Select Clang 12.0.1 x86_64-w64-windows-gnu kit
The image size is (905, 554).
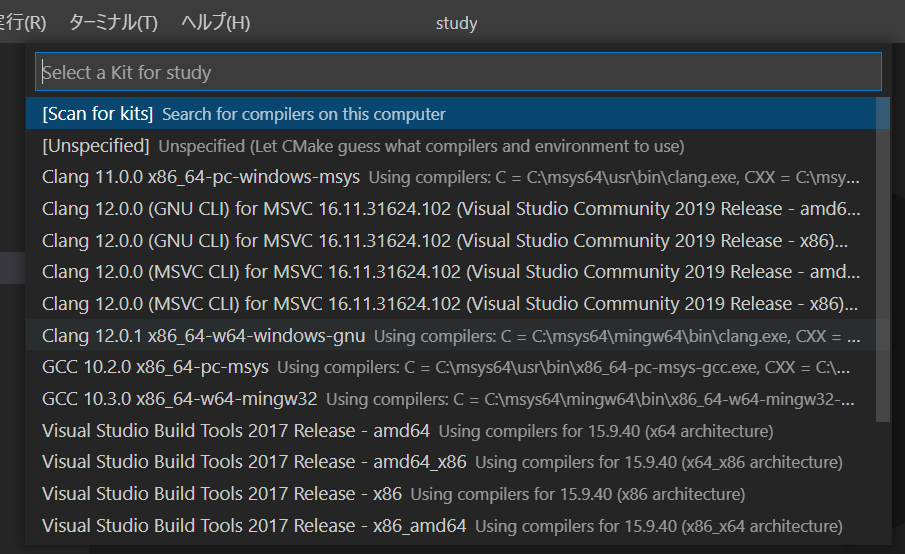[x=451, y=335]
